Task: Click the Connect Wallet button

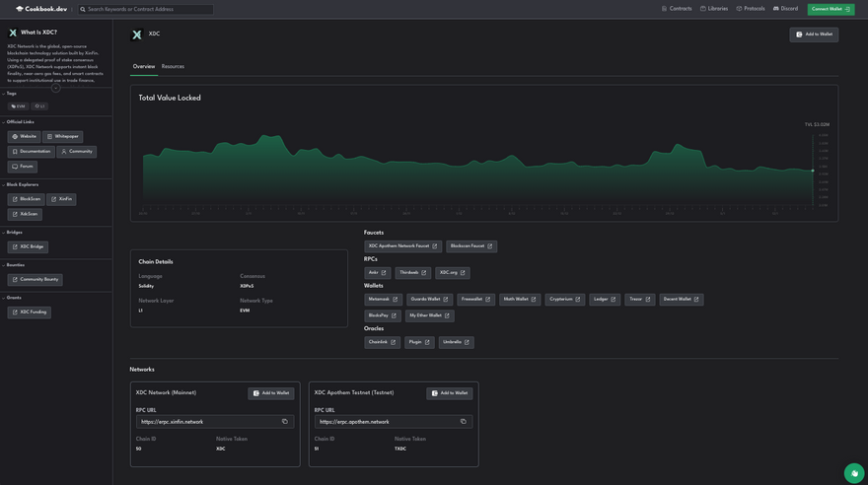Action: point(831,9)
